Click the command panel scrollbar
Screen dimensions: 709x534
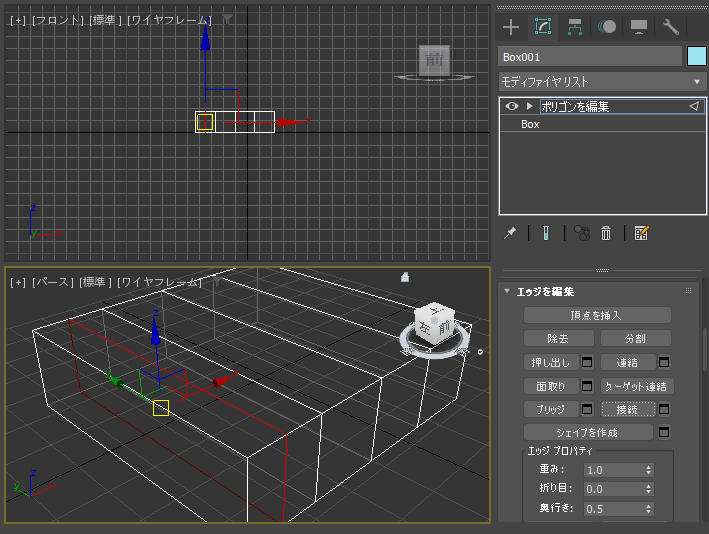tap(704, 351)
